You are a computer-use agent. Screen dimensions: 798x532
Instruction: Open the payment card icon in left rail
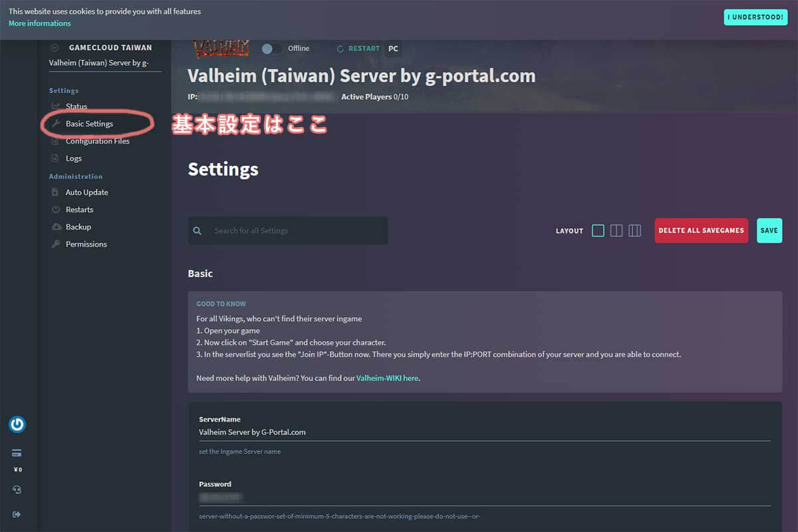point(17,454)
